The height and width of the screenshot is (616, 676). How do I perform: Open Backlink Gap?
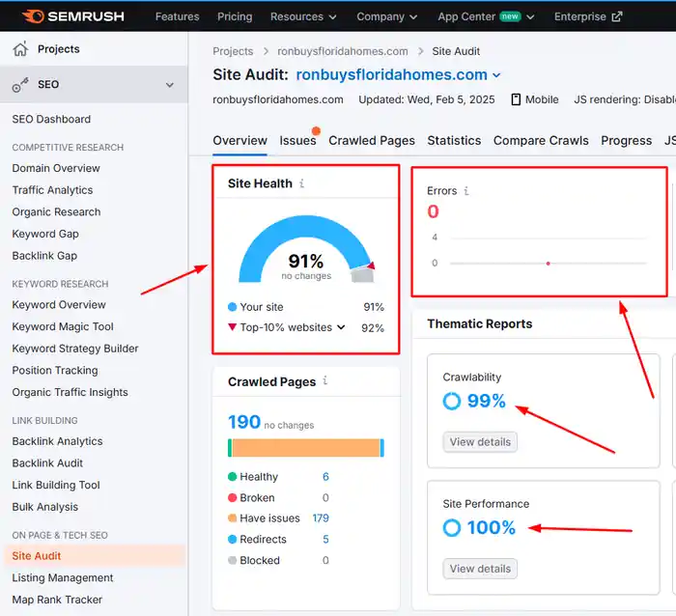click(x=44, y=256)
